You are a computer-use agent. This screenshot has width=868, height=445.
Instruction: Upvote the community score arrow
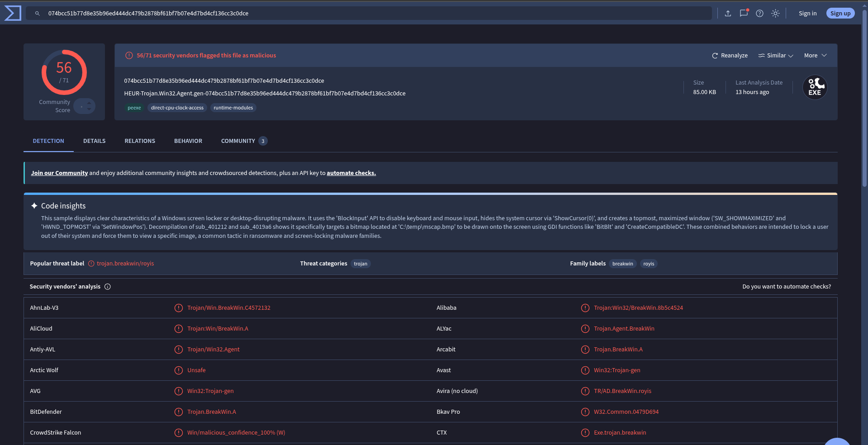(x=89, y=103)
